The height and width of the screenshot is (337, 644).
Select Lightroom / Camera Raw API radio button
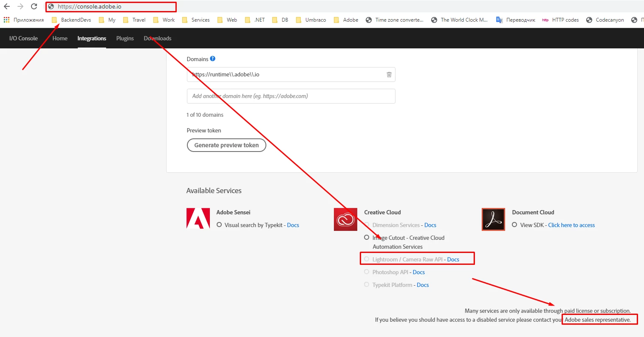click(x=367, y=259)
